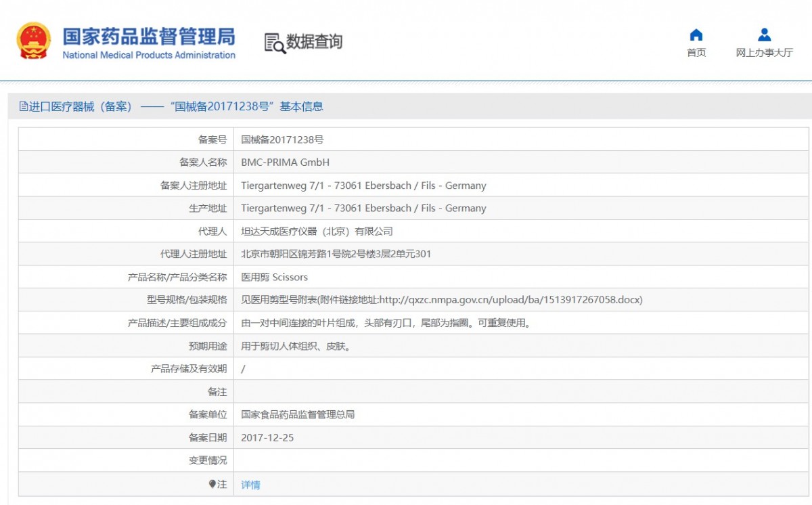Click the 产品名称/产品分类名称 label
812x505 pixels.
(177, 278)
